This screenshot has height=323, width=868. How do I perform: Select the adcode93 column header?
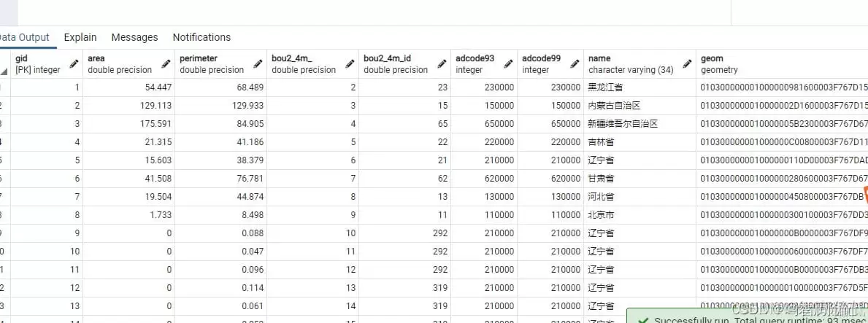pos(484,63)
